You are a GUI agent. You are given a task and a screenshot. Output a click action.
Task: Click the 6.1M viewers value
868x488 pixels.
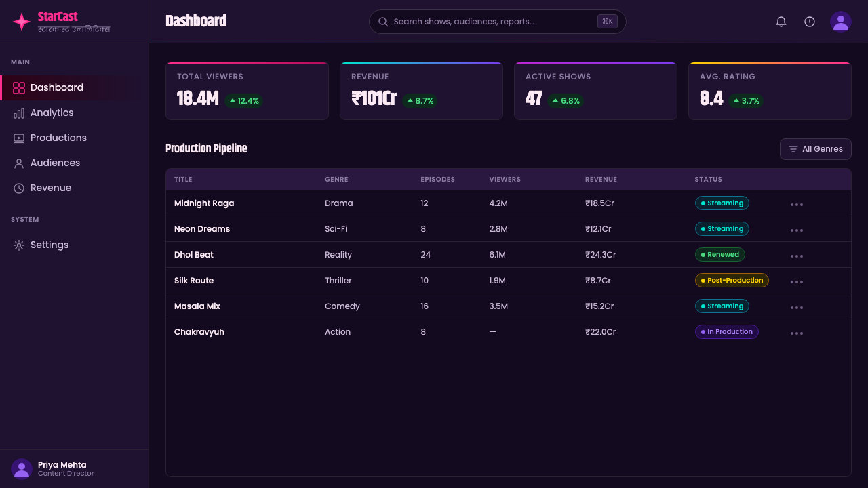[497, 255]
